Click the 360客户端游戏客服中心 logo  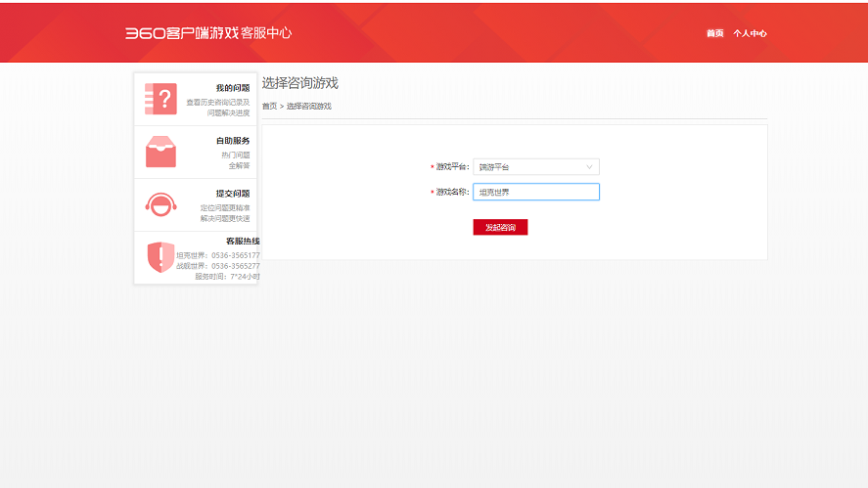tap(208, 33)
